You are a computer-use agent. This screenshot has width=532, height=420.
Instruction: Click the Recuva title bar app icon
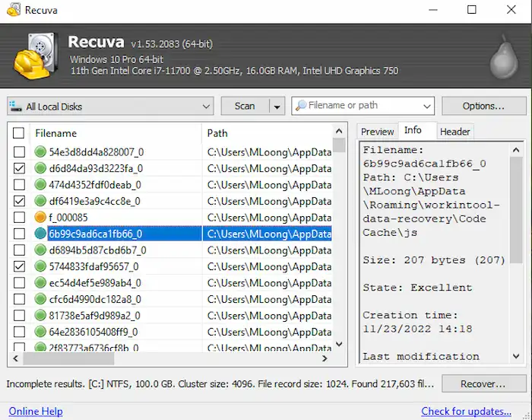point(14,10)
